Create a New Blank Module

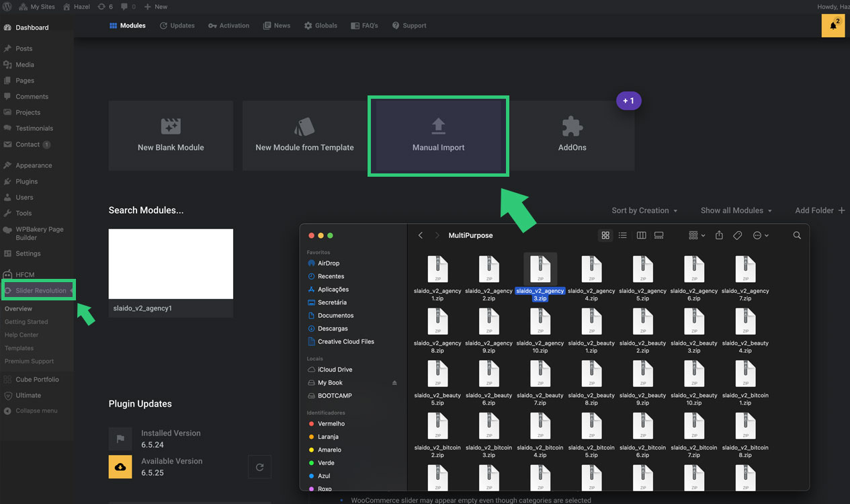point(171,136)
